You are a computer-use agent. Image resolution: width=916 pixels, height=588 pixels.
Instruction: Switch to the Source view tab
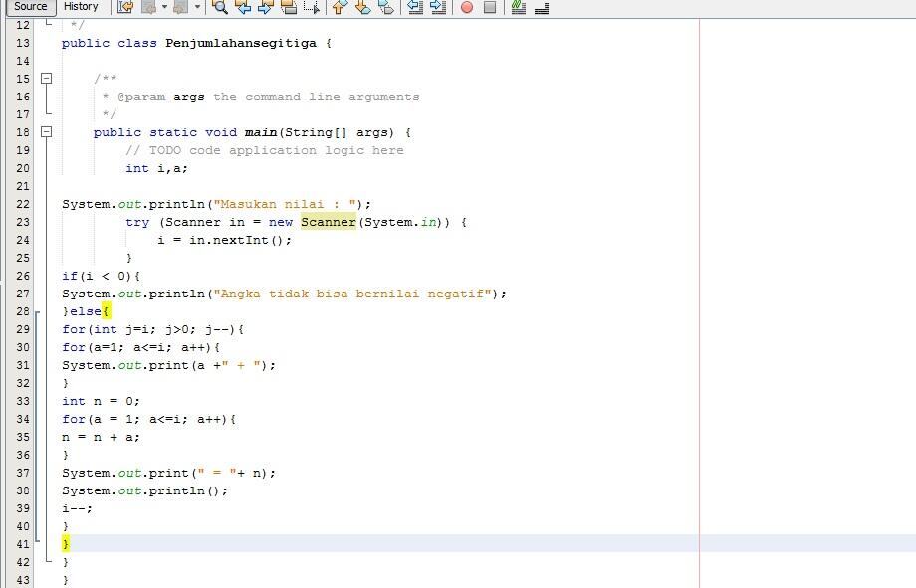click(31, 6)
